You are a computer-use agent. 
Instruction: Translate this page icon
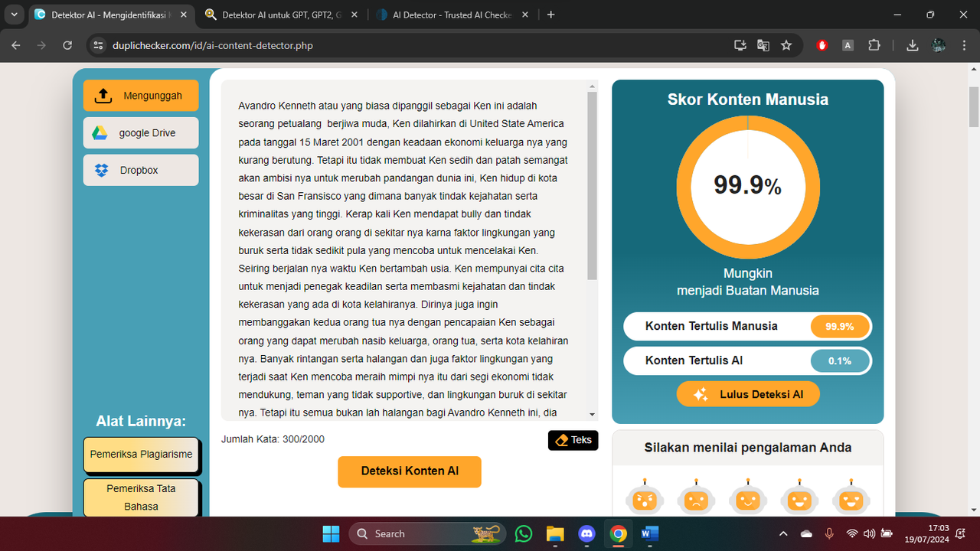click(x=763, y=45)
